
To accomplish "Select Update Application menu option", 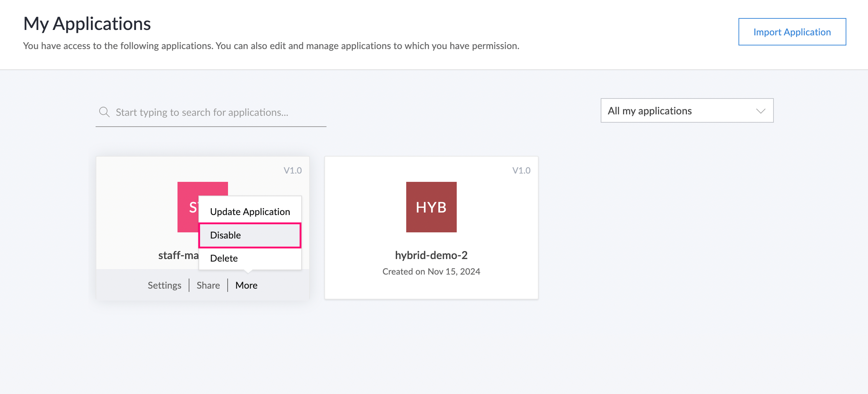I will (250, 212).
